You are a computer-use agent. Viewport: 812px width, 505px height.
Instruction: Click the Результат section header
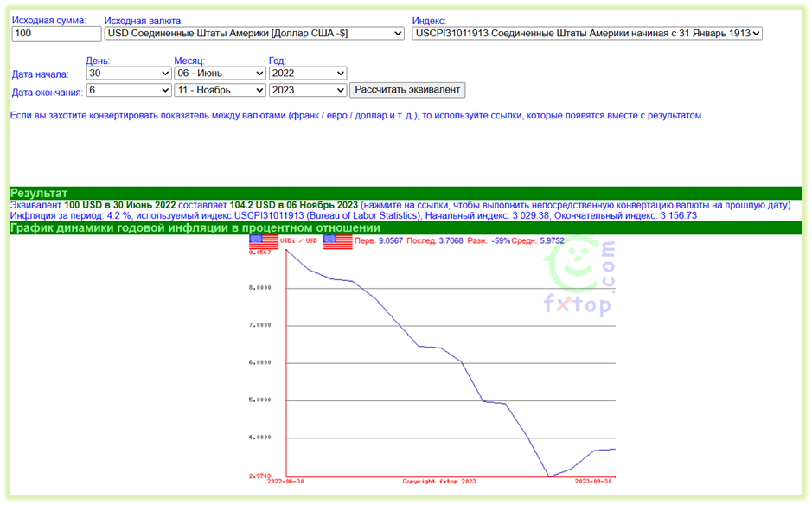(x=406, y=193)
